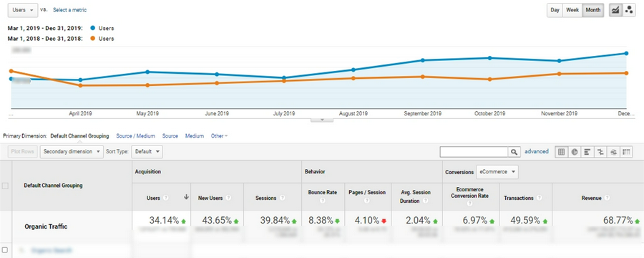Click the Users 34.14% value

tap(165, 220)
